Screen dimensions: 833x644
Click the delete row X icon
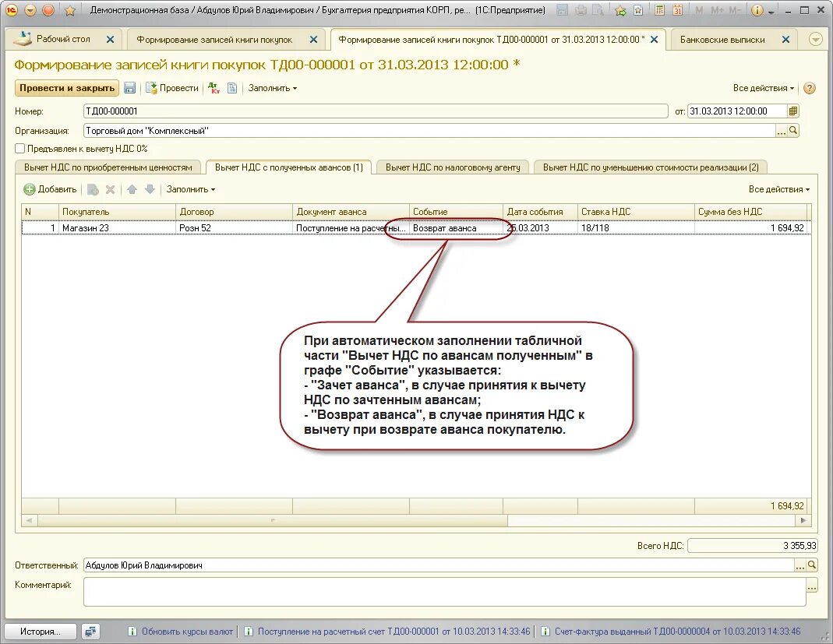110,189
